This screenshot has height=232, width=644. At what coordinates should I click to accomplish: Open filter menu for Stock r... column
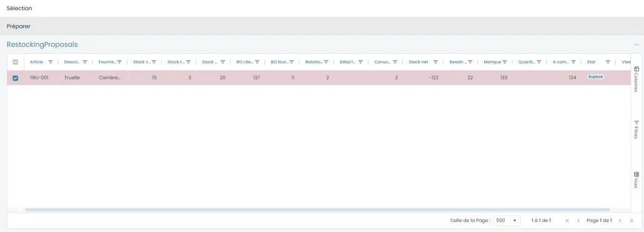pyautogui.click(x=189, y=62)
